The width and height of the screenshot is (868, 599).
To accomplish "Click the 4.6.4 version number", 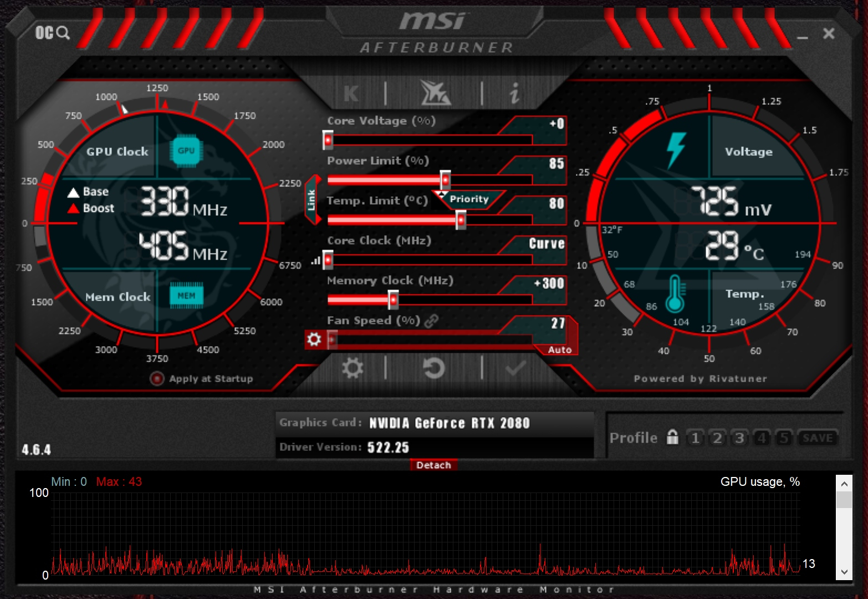I will [36, 449].
